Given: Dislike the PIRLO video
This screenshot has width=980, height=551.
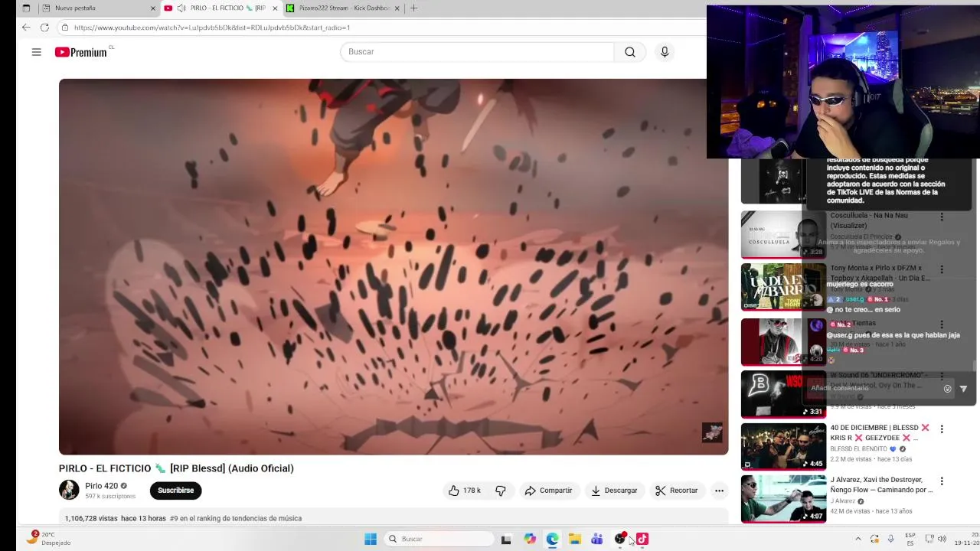Looking at the screenshot, I should click(x=501, y=491).
